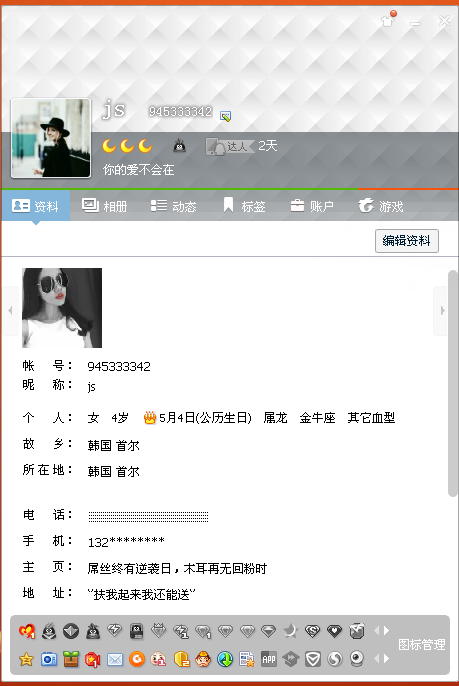The image size is (459, 686).
Task: Switch to the 相册 album tab
Action: coord(104,206)
